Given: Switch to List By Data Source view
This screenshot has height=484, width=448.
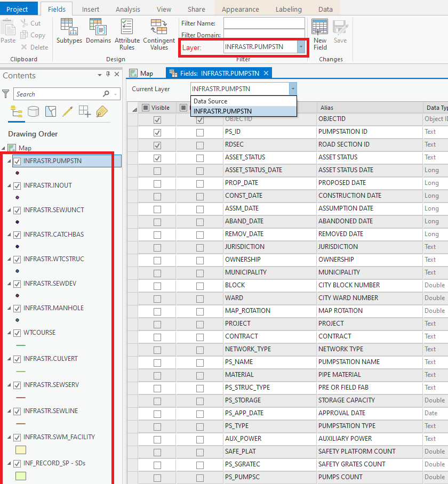Looking at the screenshot, I should (33, 111).
